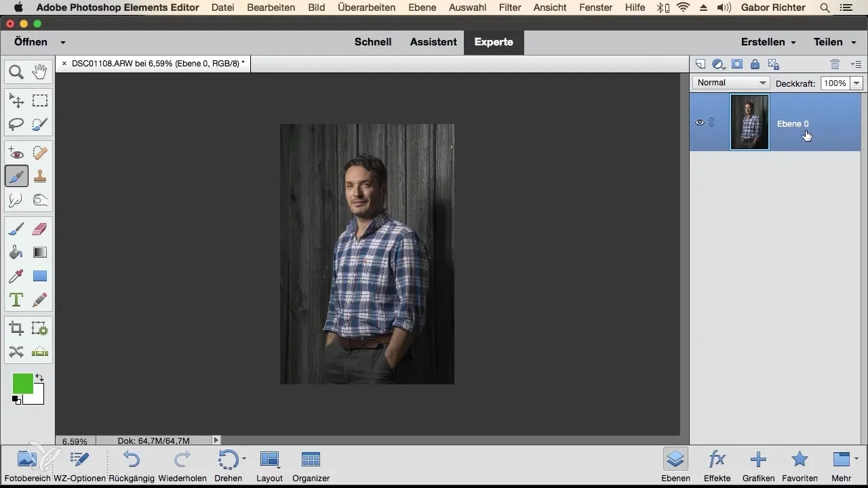868x488 pixels.
Task: Toggle the Effekte panel
Action: (717, 466)
